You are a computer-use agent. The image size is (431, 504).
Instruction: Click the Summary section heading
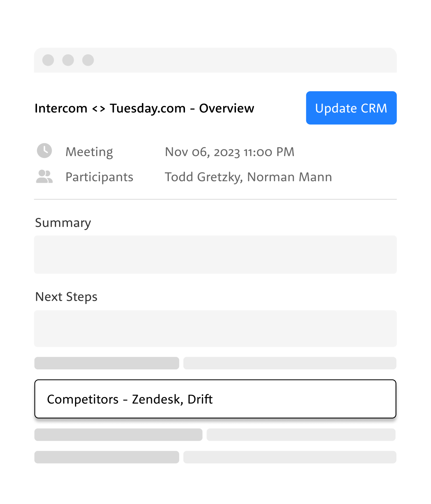63,223
